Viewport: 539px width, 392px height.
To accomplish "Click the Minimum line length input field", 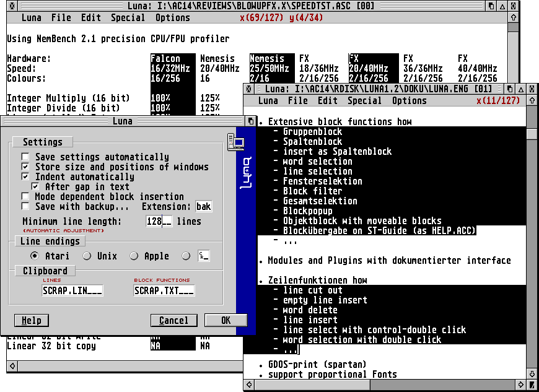I will pyautogui.click(x=159, y=221).
